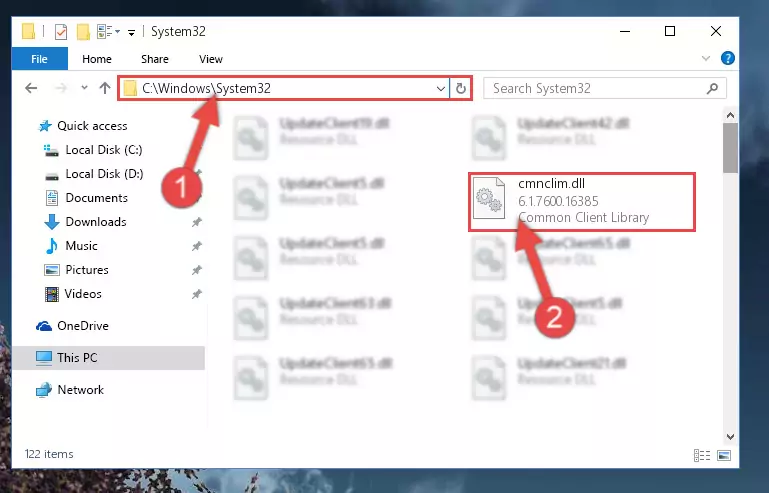Click the Documents page icon in sidebar
The height and width of the screenshot is (493, 769).
(x=51, y=198)
